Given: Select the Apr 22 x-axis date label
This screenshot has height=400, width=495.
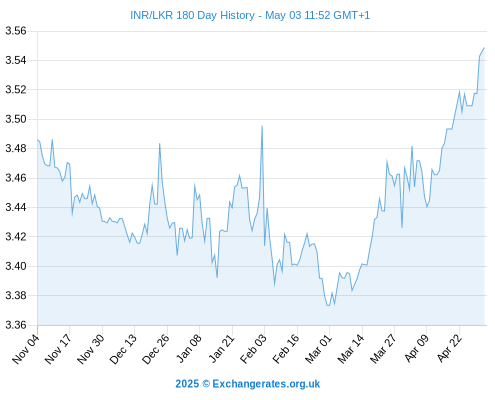Looking at the screenshot, I should pos(449,349).
